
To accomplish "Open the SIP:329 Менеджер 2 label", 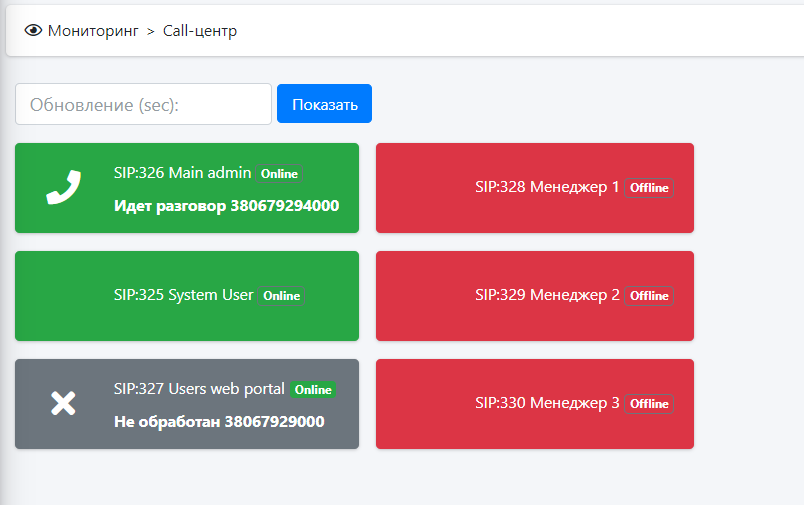I will click(x=547, y=295).
